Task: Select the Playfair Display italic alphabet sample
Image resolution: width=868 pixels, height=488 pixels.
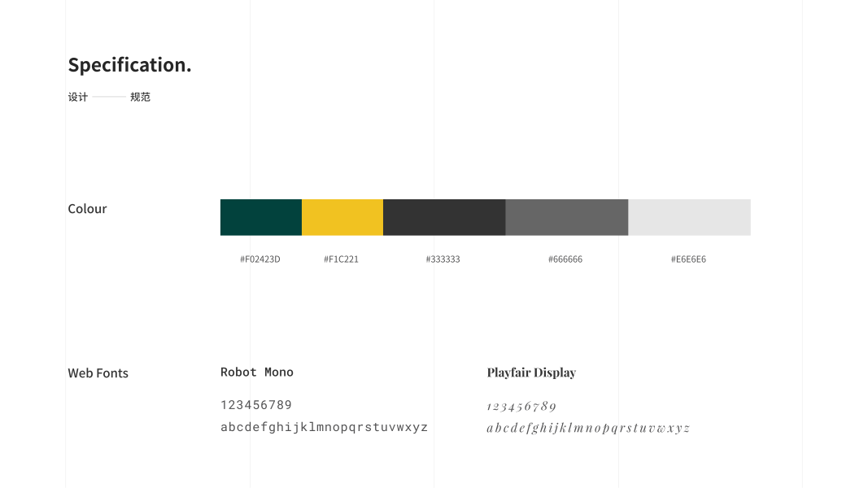Action: click(x=588, y=428)
